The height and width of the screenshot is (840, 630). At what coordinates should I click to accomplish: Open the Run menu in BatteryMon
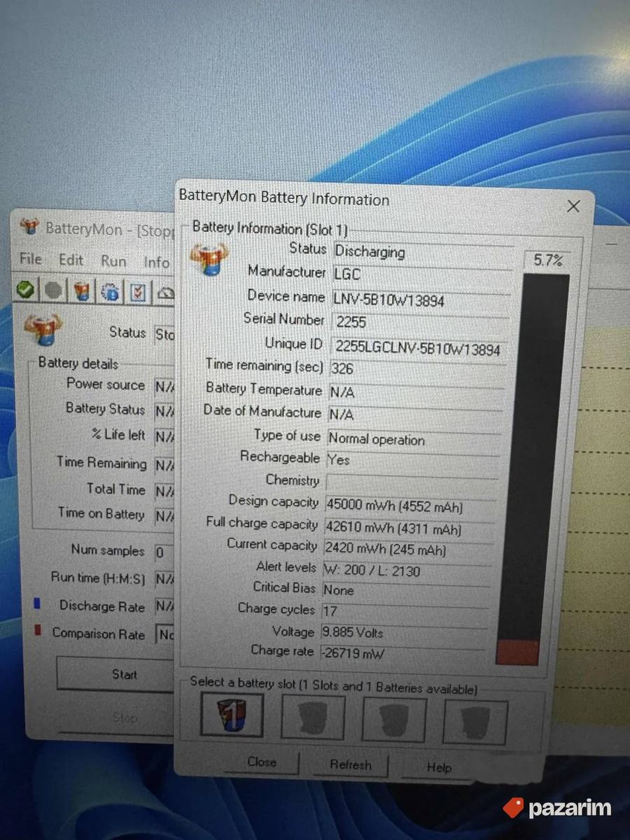pyautogui.click(x=113, y=261)
